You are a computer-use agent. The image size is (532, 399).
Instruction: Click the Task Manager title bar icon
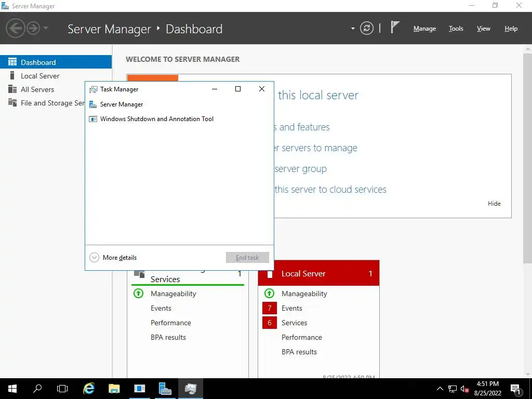tap(93, 89)
